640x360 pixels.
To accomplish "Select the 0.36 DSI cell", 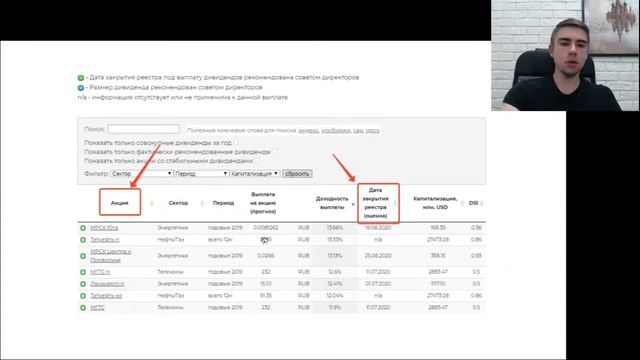I will tap(476, 228).
